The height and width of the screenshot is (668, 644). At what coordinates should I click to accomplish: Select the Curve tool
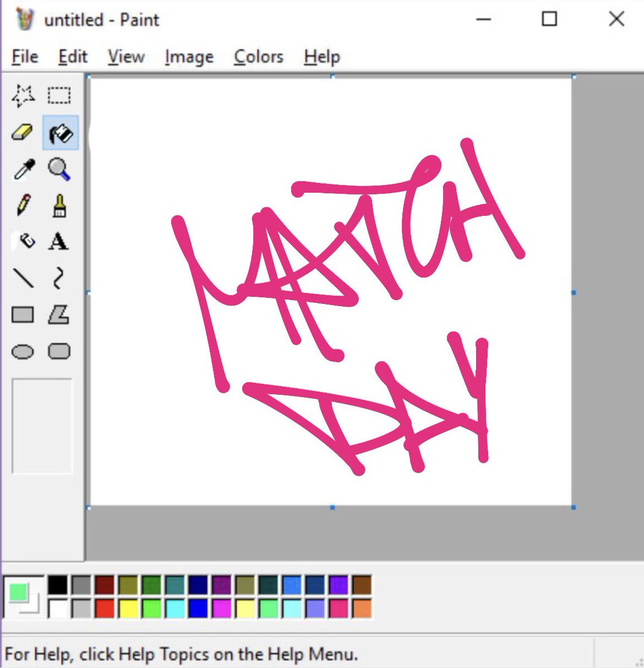(59, 278)
